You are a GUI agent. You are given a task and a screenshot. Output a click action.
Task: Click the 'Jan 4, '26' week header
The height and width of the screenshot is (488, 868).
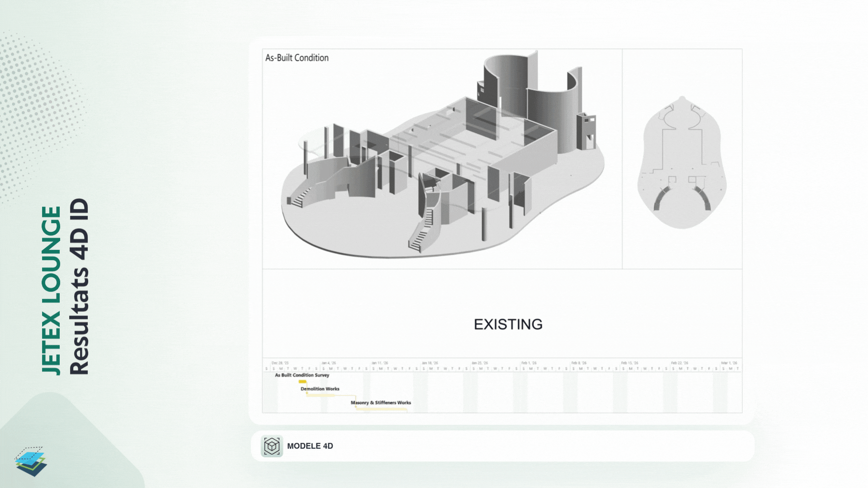coord(329,363)
